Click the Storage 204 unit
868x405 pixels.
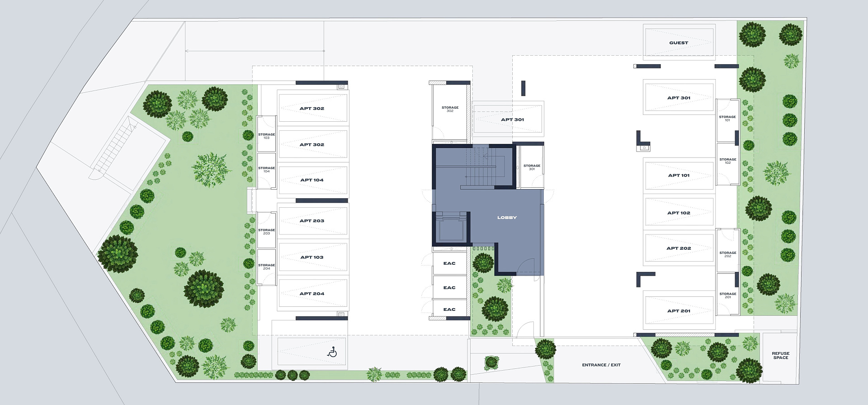tap(266, 267)
